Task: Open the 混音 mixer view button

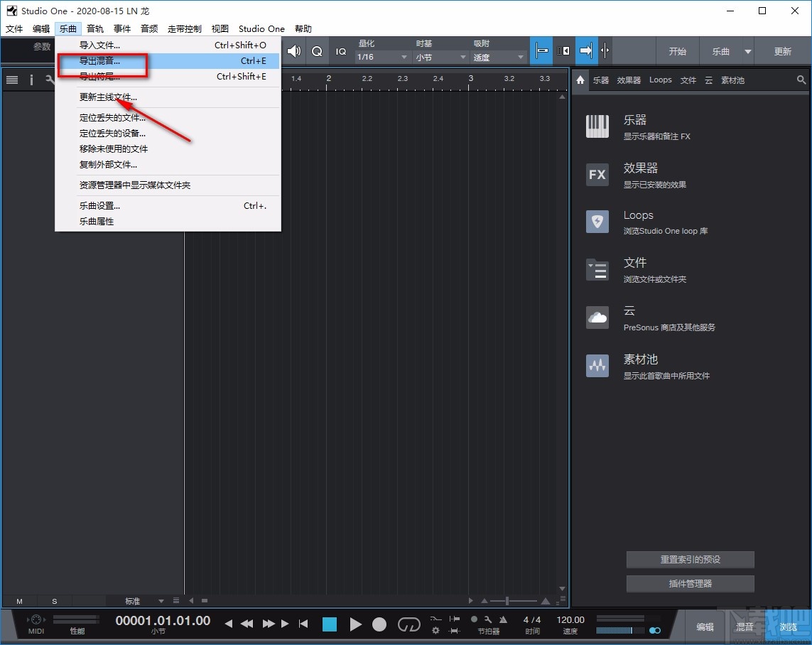Action: tap(745, 627)
